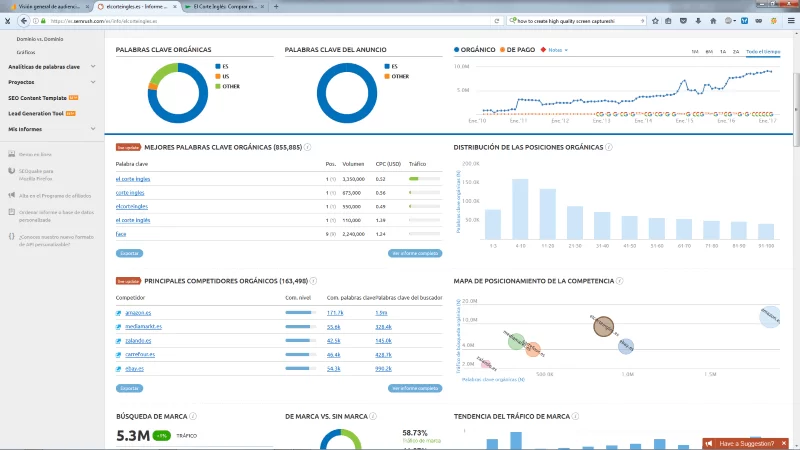View full report for organic keywords

point(415,253)
